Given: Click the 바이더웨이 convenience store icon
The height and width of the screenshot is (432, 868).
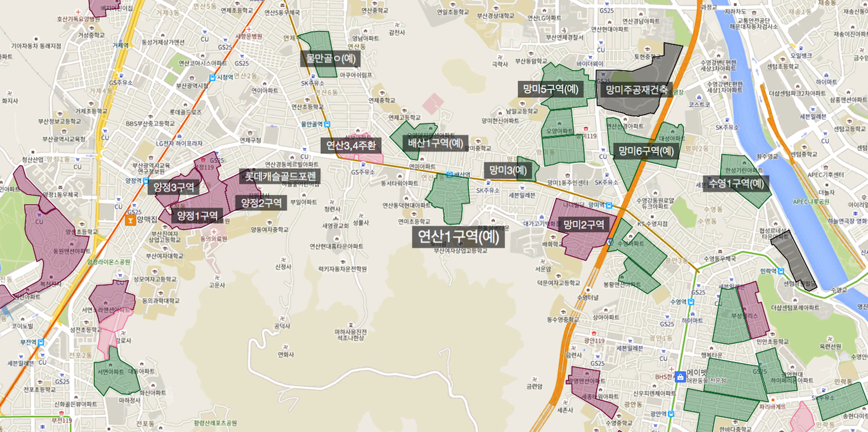Looking at the screenshot, I should point(591,57).
